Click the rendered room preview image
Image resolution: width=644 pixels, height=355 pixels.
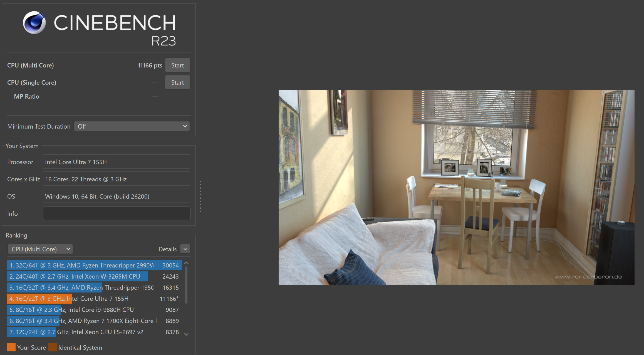(456, 187)
